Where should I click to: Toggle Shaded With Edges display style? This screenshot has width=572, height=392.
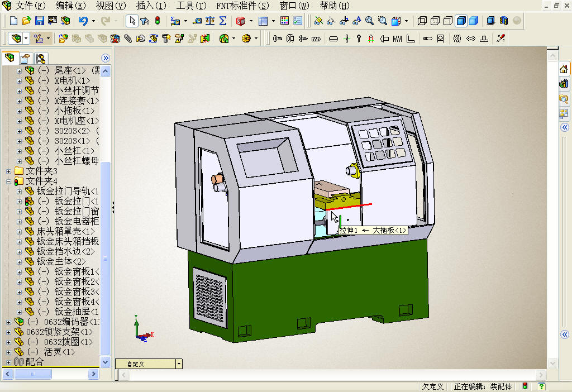tap(461, 21)
